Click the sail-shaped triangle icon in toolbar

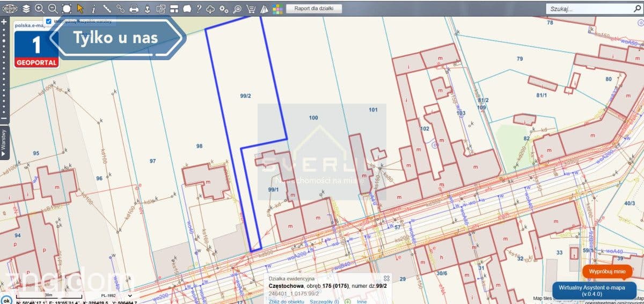pyautogui.click(x=264, y=9)
